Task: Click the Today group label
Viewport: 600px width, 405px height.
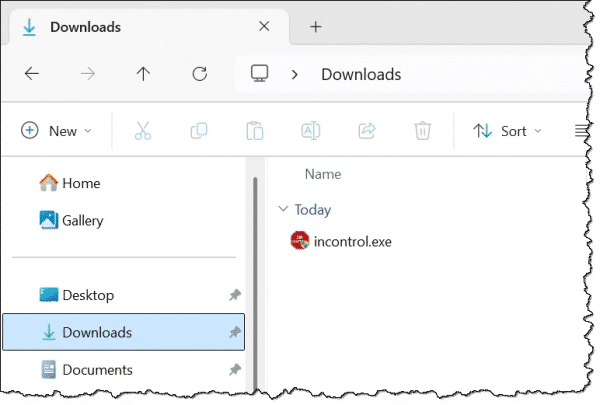Action: [x=313, y=210]
